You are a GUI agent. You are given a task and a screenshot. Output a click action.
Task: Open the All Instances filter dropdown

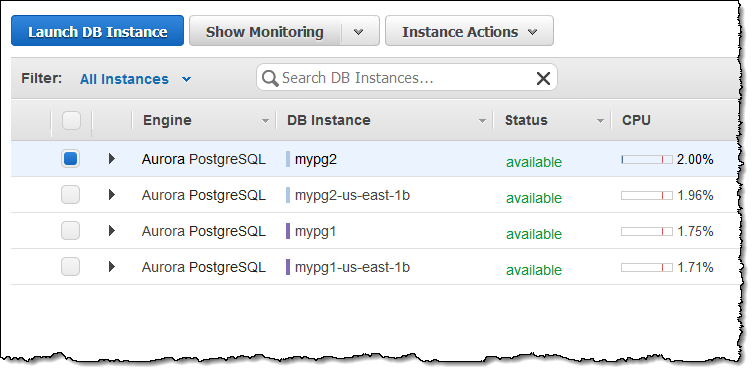click(x=136, y=79)
